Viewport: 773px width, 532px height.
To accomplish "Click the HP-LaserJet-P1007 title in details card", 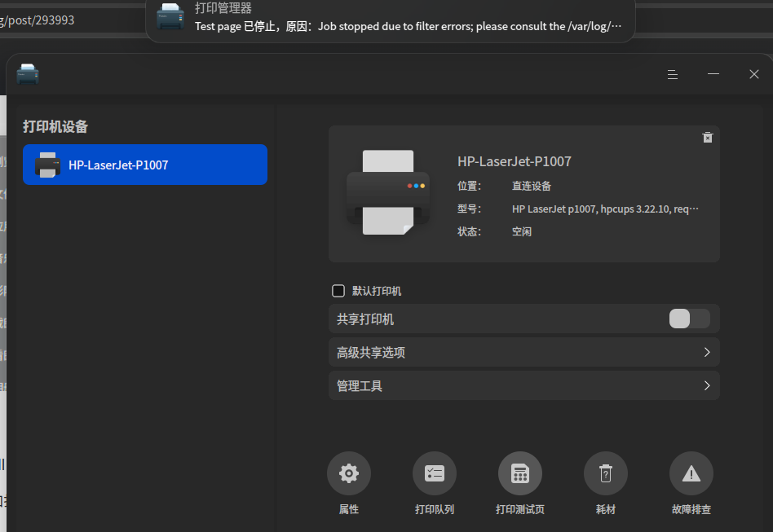I will (515, 161).
